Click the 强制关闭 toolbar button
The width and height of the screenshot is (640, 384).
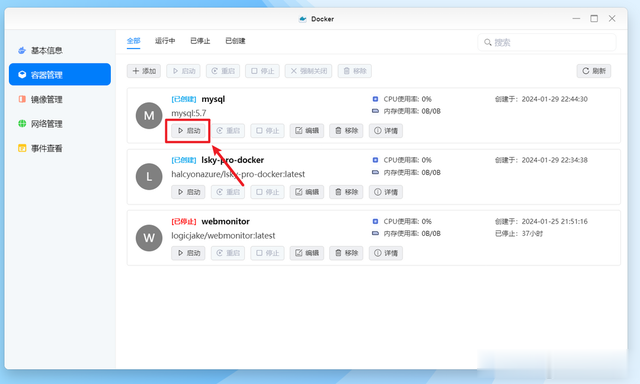tap(308, 71)
